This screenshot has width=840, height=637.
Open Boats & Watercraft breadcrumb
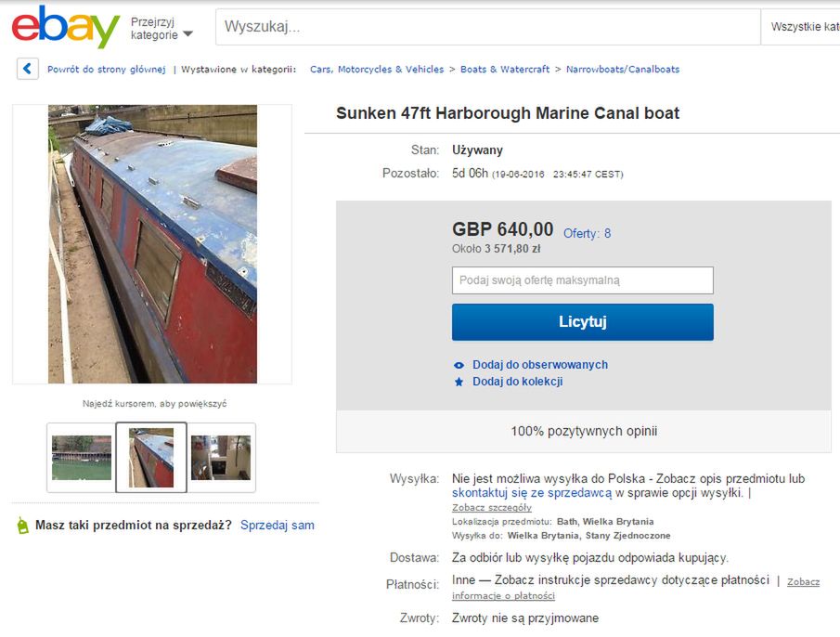pyautogui.click(x=505, y=69)
